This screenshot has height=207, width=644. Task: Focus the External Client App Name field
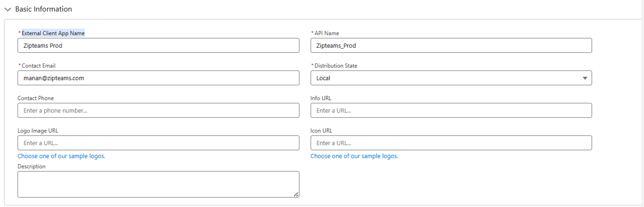[x=158, y=46]
